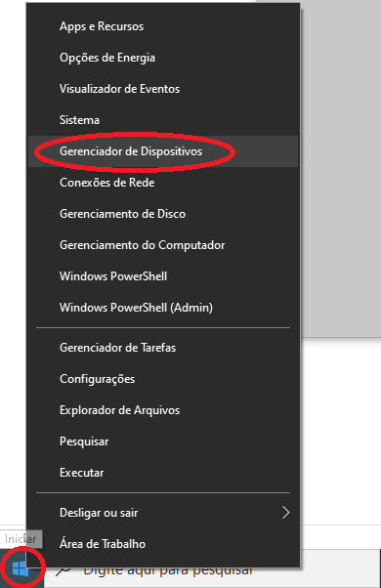Viewport: 381px width, 588px height.
Task: Click the Windows Start button icon
Action: [21, 568]
